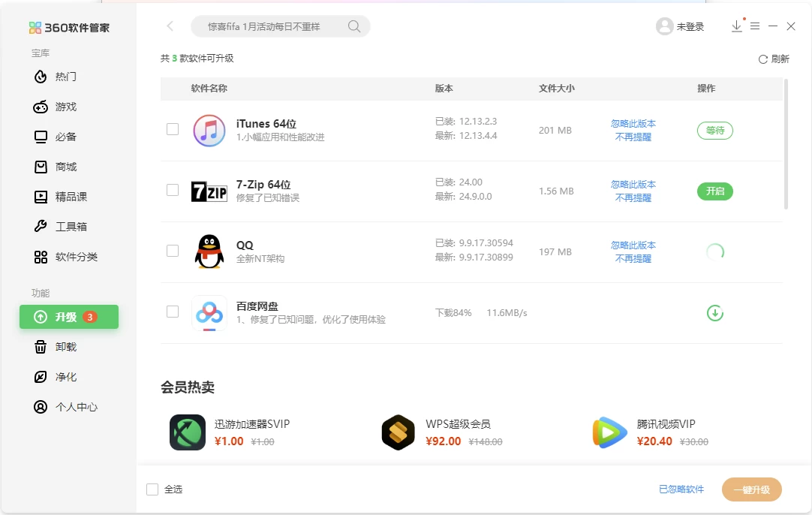
Task: Enable the 全选 select-all checkbox
Action: 152,489
